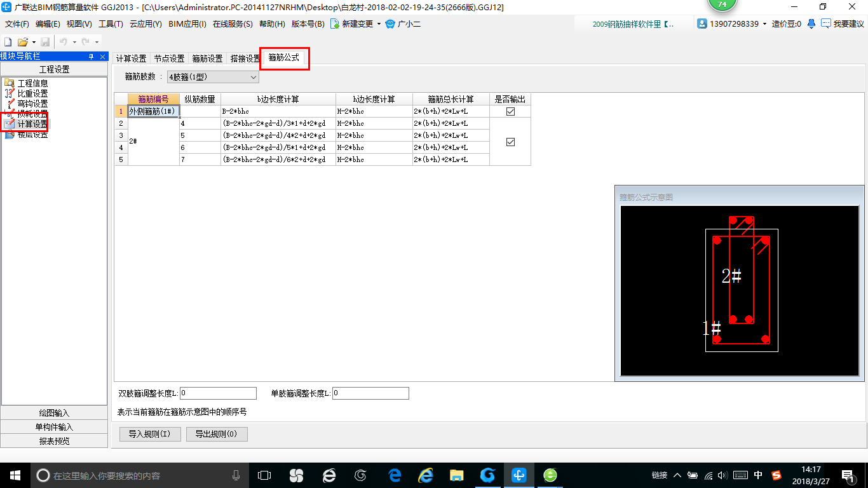Switch to the 箍筋公式 tab
Viewport: 868px width, 488px height.
283,57
